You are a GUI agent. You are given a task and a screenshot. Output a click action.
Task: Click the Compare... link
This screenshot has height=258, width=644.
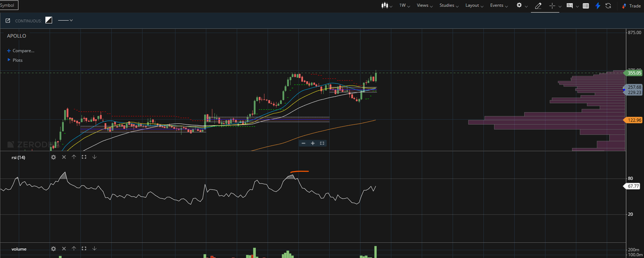click(x=20, y=51)
